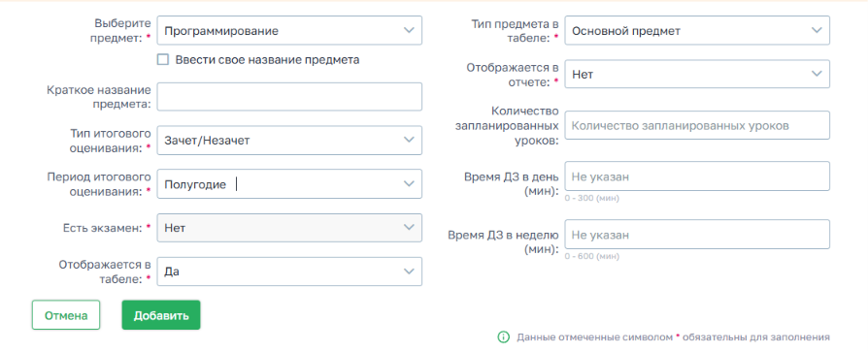Click the 'Время ДЗ в день (мин)' field

click(x=697, y=176)
